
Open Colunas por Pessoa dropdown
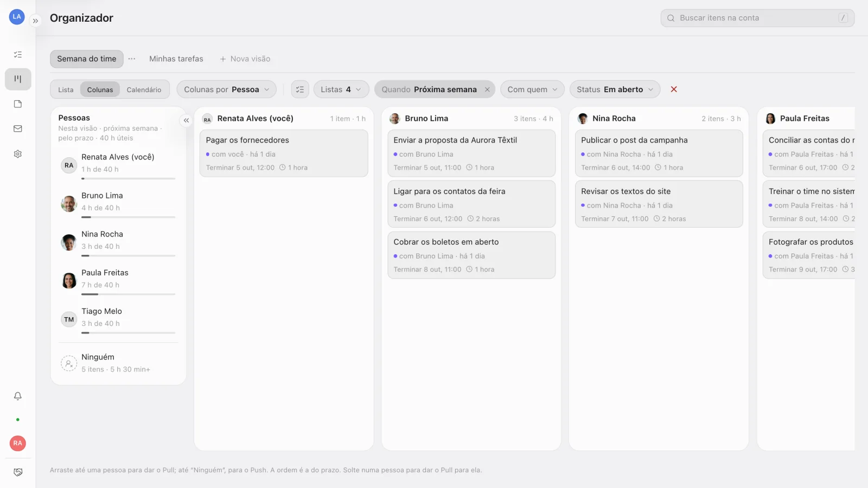coord(227,89)
